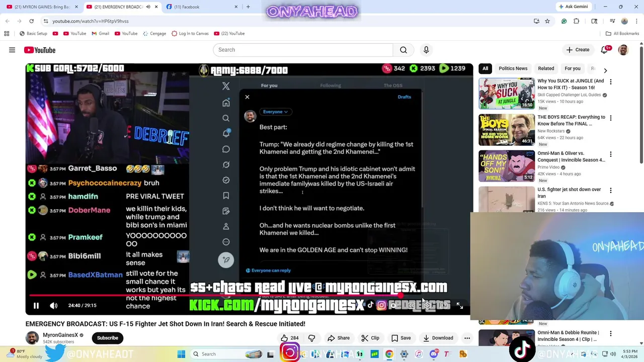Dislike this video
The image size is (644, 362).
pyautogui.click(x=311, y=338)
